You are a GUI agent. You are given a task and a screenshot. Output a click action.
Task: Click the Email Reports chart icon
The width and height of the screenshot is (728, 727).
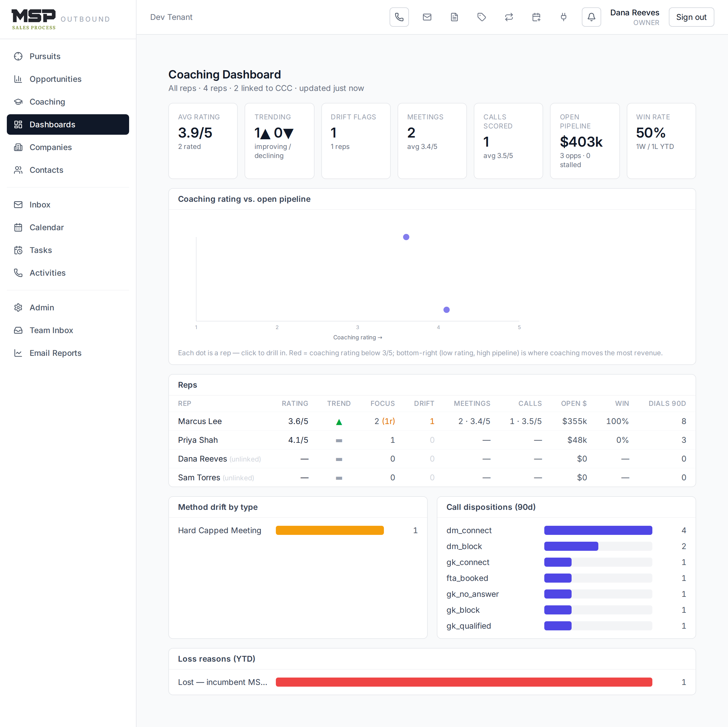tap(18, 353)
